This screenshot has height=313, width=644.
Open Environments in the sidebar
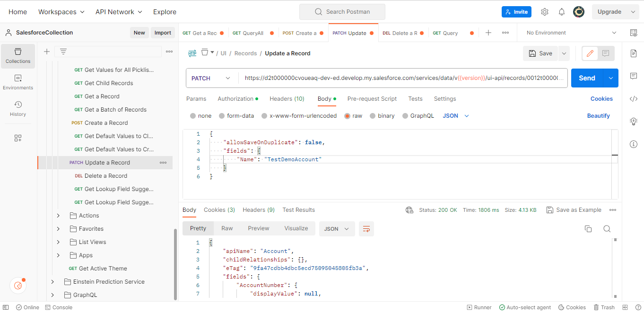18,82
